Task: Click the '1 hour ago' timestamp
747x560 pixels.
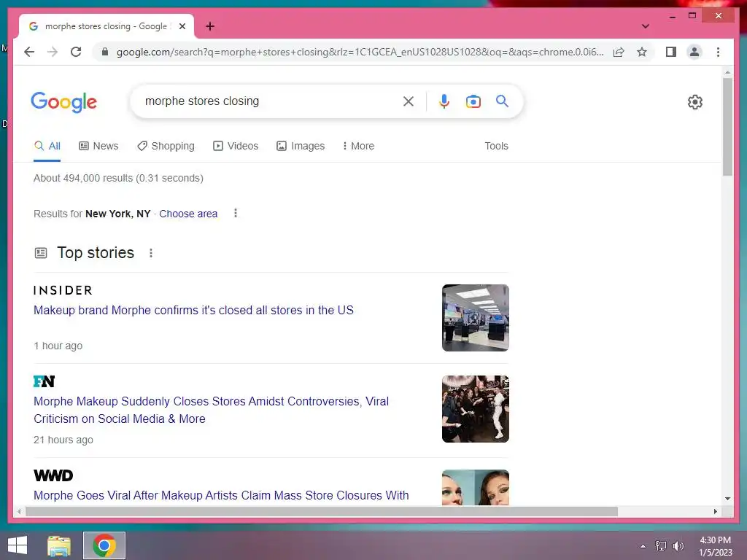Action: click(58, 346)
